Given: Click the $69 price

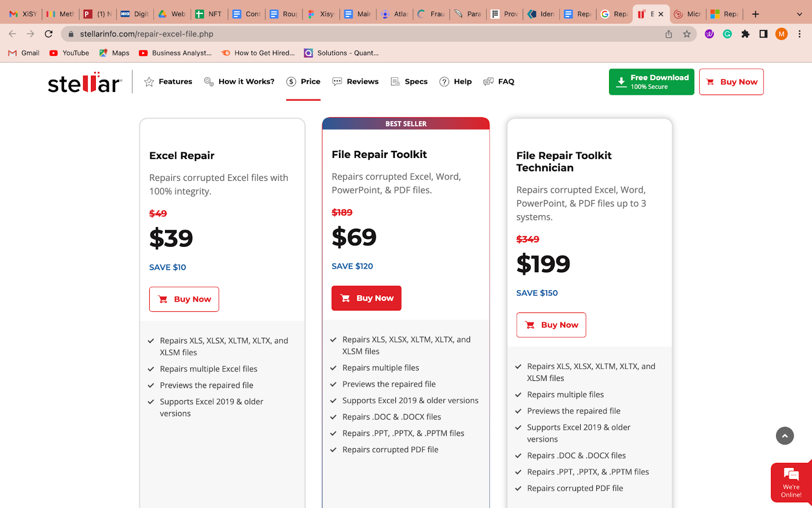Looking at the screenshot, I should point(354,237).
